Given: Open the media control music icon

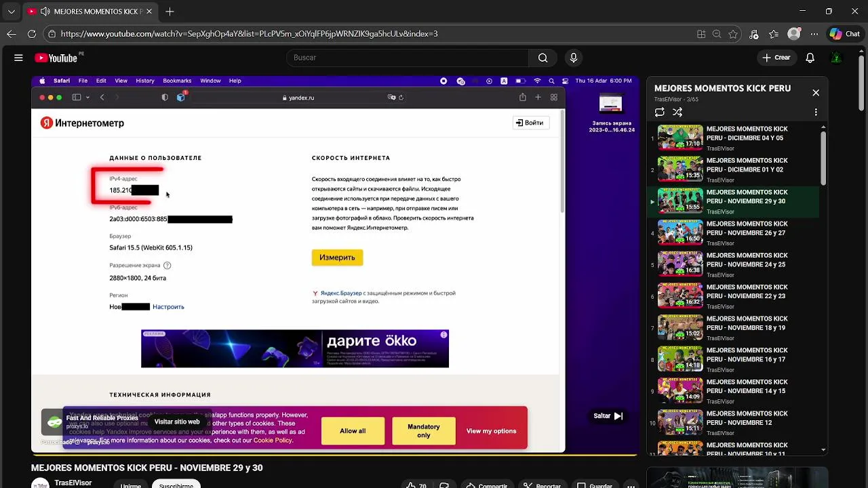Looking at the screenshot, I should click(754, 34).
